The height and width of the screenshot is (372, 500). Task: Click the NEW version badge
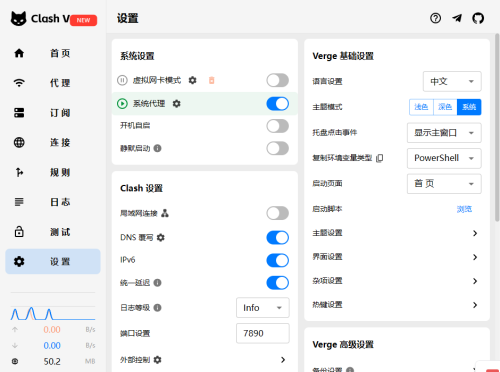(x=83, y=20)
